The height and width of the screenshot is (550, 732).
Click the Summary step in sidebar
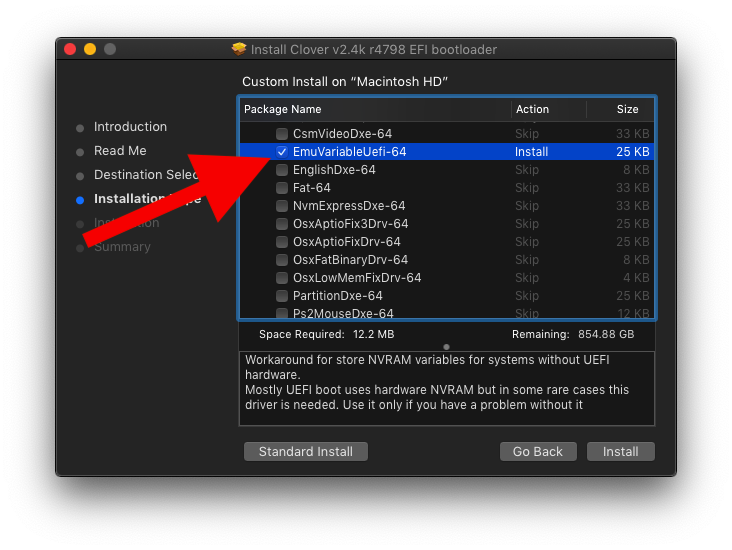tap(122, 247)
